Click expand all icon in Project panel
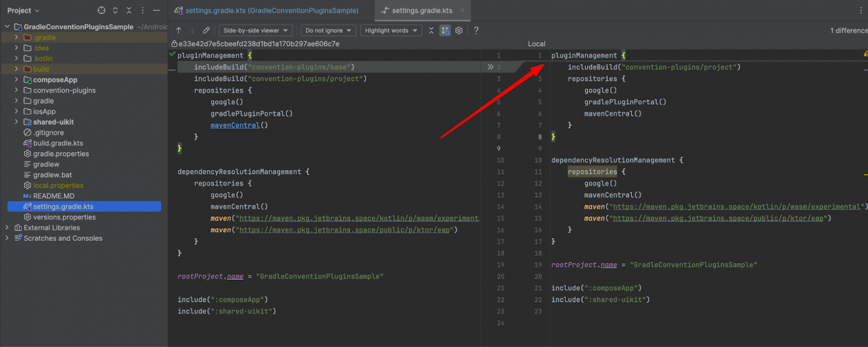The width and height of the screenshot is (868, 347). [115, 11]
